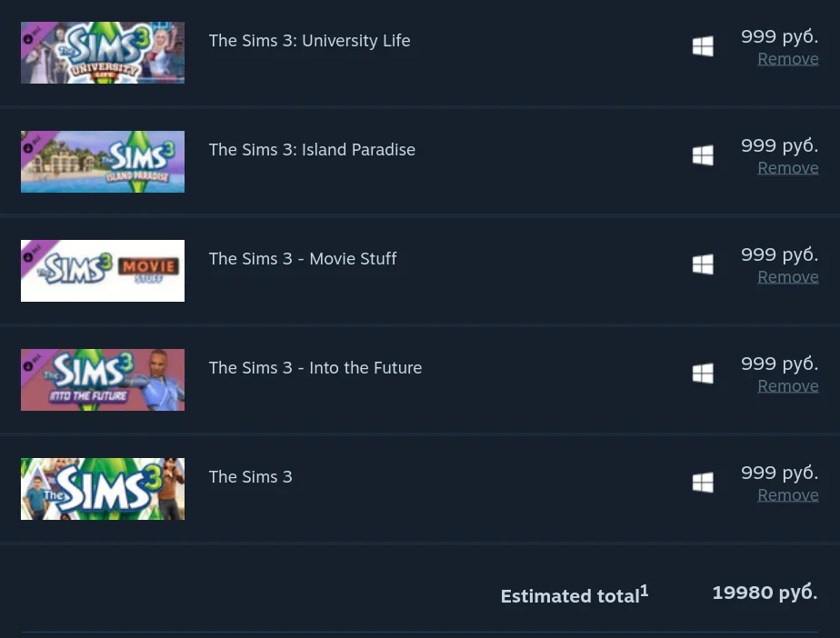Remove The Sims 3 - Into the Future
The height and width of the screenshot is (638, 840).
coord(787,386)
